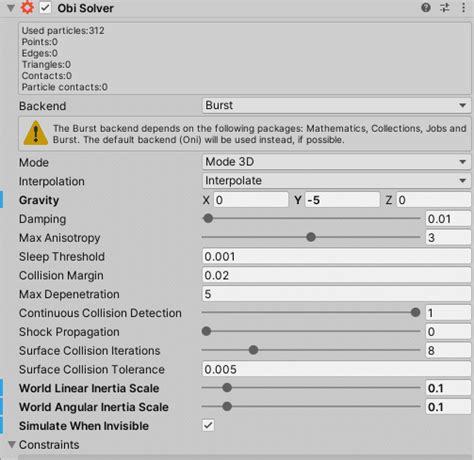
Task: Click the World Linear Inertia Scale slider
Action: point(311,388)
